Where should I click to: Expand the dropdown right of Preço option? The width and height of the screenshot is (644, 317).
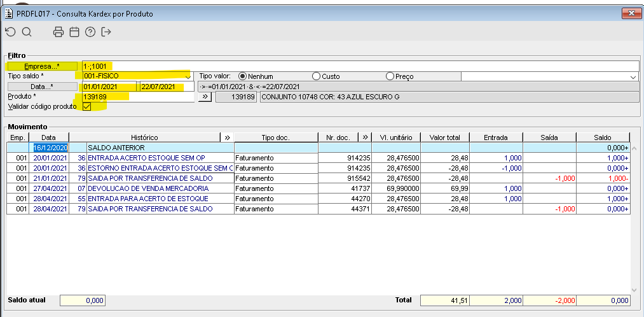pyautogui.click(x=633, y=76)
